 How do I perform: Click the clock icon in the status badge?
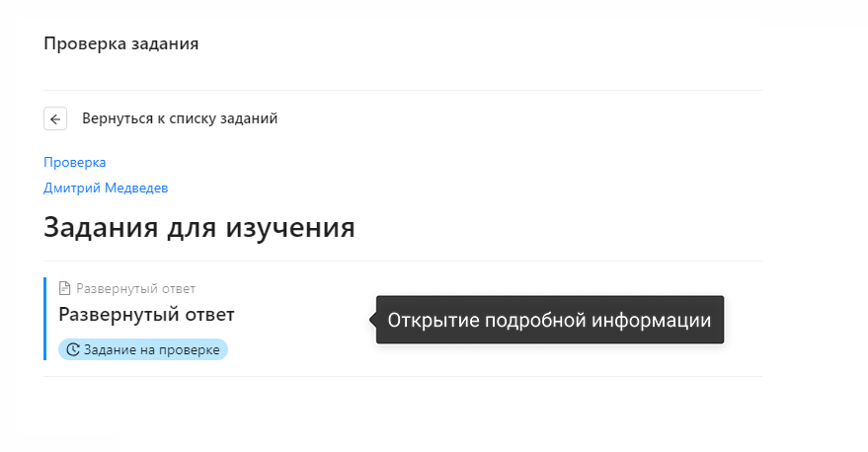coord(73,349)
